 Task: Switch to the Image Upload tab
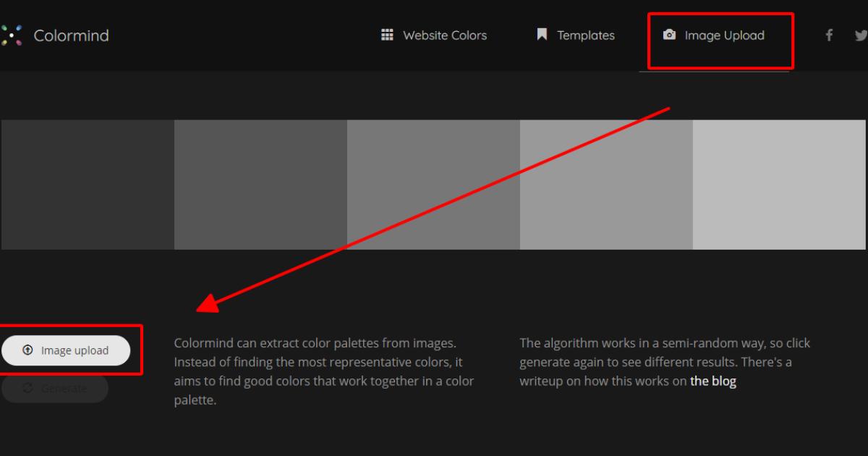(723, 35)
